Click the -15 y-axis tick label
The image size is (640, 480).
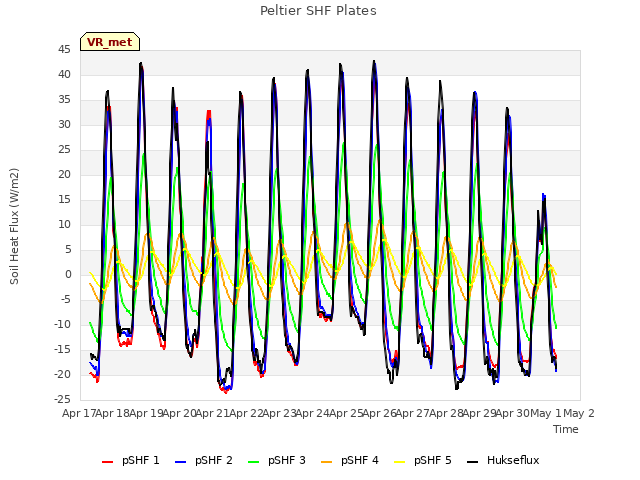coord(62,349)
